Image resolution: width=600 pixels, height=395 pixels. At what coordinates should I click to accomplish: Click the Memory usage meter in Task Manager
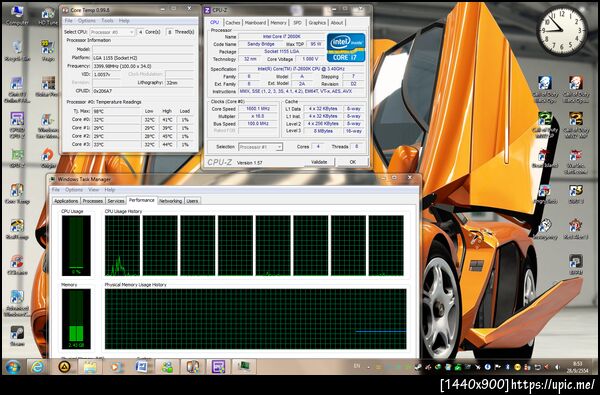coord(76,319)
